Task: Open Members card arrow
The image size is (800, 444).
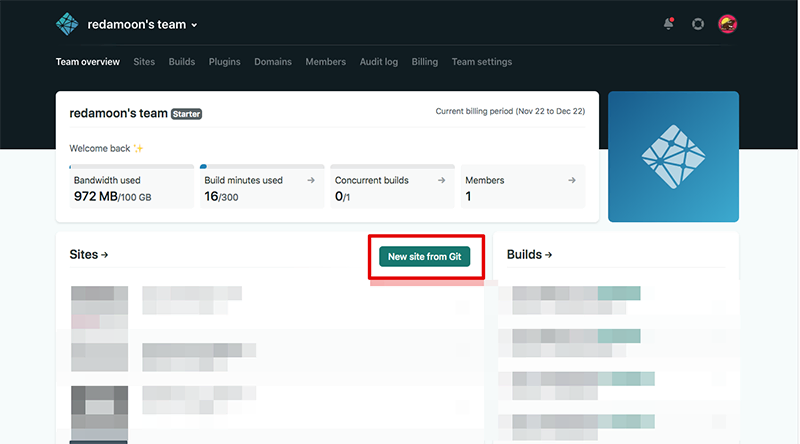Action: point(572,180)
